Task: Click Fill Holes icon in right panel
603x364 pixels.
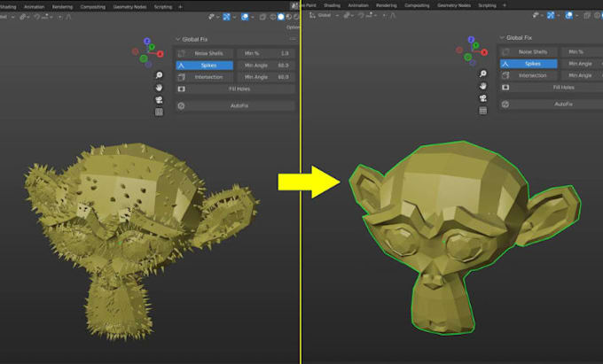Action: (505, 87)
